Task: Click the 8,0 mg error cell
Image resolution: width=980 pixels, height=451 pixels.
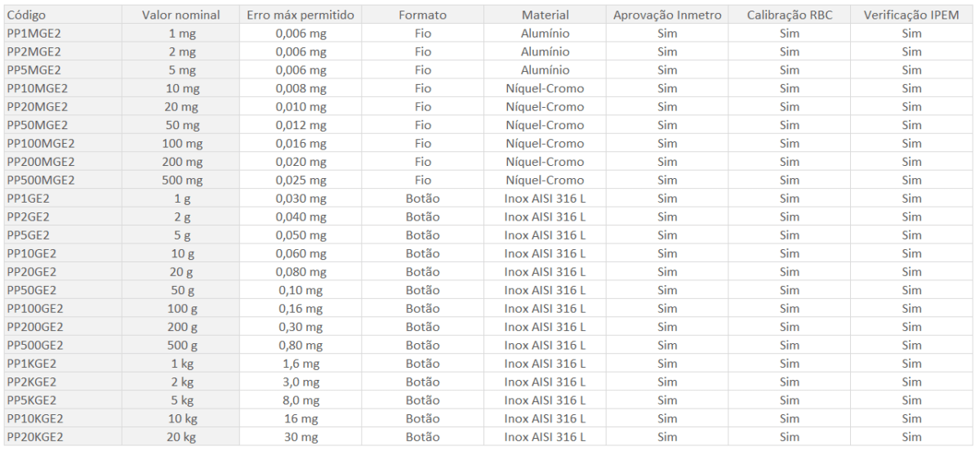Action: click(x=301, y=400)
